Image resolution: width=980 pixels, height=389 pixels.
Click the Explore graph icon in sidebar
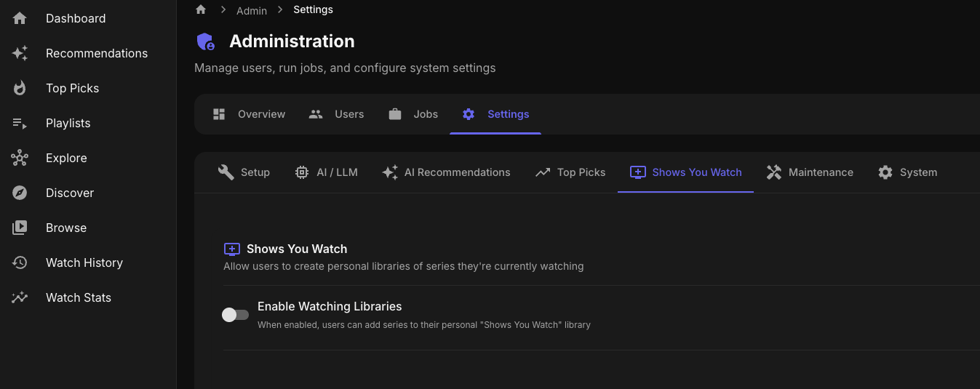pyautogui.click(x=20, y=158)
